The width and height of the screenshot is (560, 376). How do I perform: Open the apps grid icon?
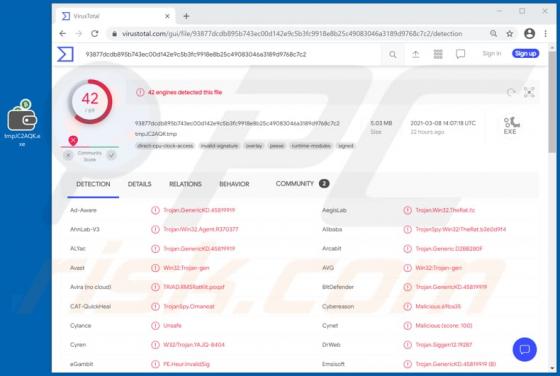point(438,54)
